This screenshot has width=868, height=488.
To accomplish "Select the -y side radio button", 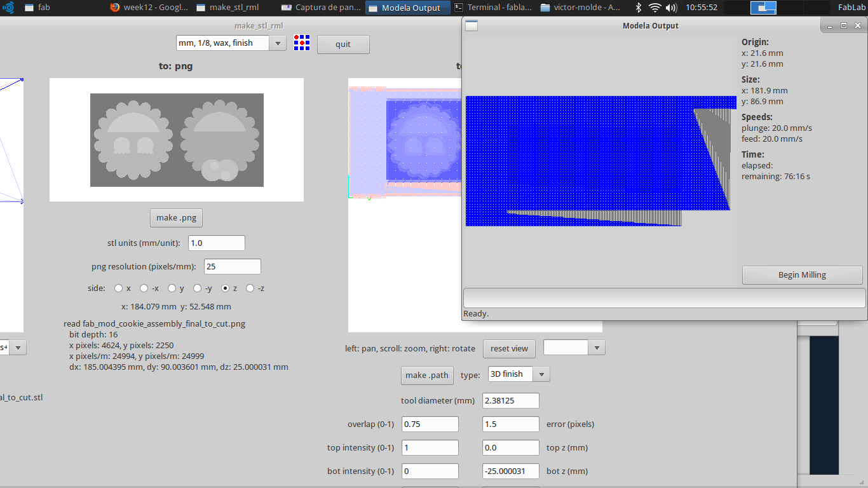I will click(x=197, y=288).
